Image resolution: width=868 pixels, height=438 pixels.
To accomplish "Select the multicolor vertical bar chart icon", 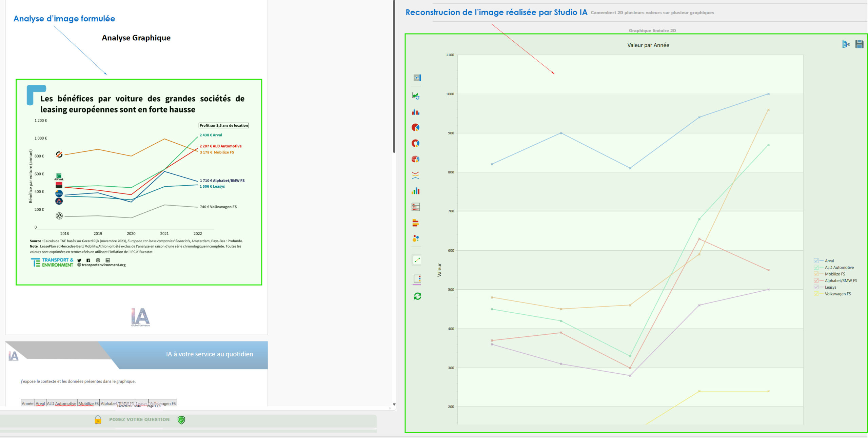I will click(416, 191).
